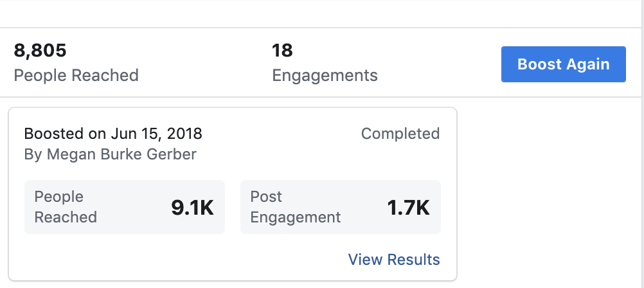Select the 8,805 people reached figure

[x=40, y=51]
